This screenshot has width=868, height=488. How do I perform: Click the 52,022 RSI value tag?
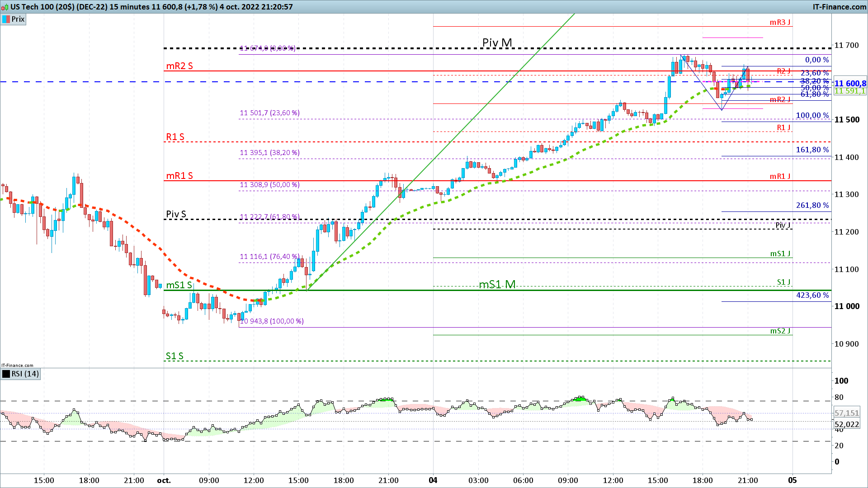[x=846, y=424]
